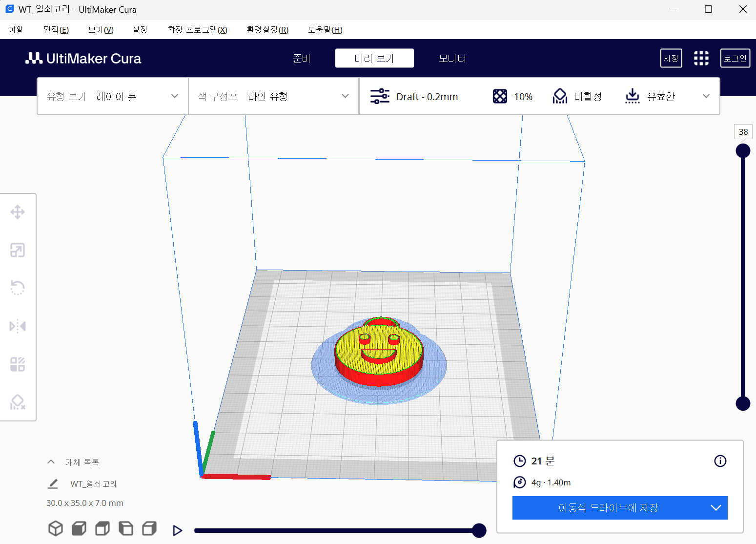Open the 편집(E) menu
The image size is (756, 544).
tap(56, 30)
